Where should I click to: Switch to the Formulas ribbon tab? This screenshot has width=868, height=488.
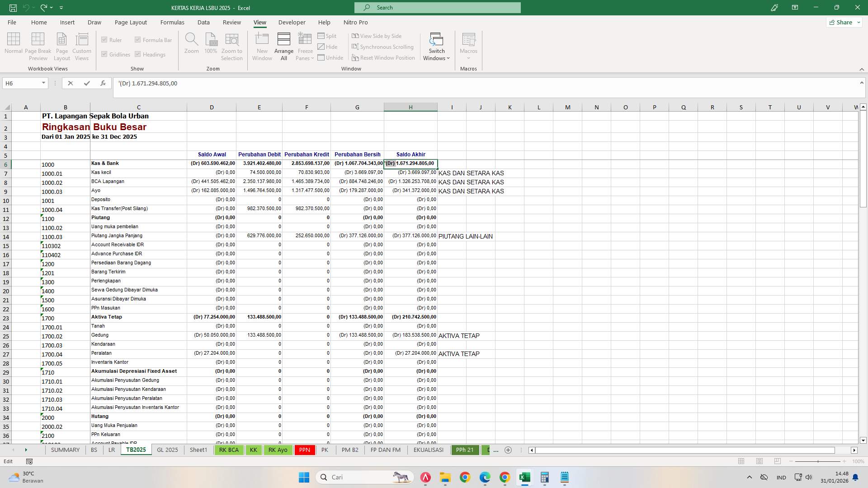point(172,22)
